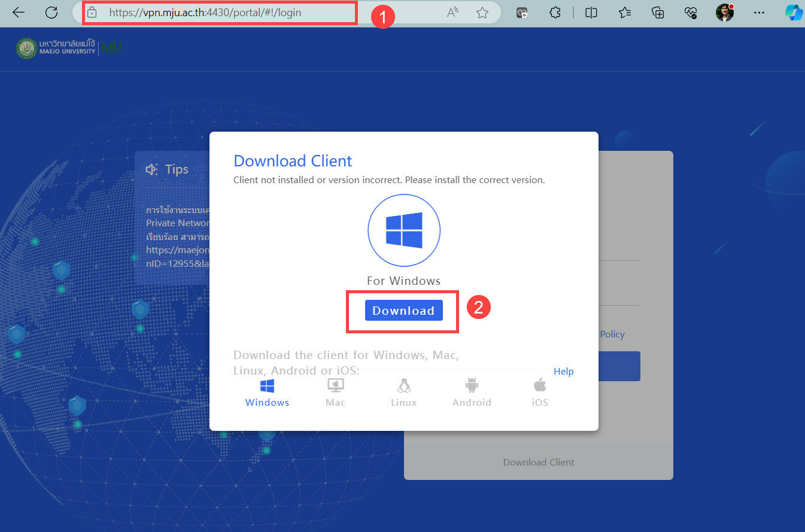805x532 pixels.
Task: Choose the Android client tab
Action: coord(472,393)
